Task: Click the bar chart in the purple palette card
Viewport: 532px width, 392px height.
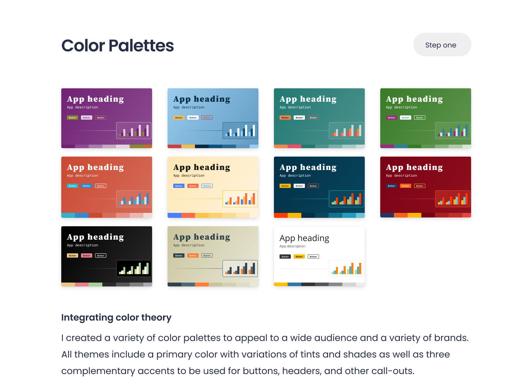Action: [x=134, y=131]
